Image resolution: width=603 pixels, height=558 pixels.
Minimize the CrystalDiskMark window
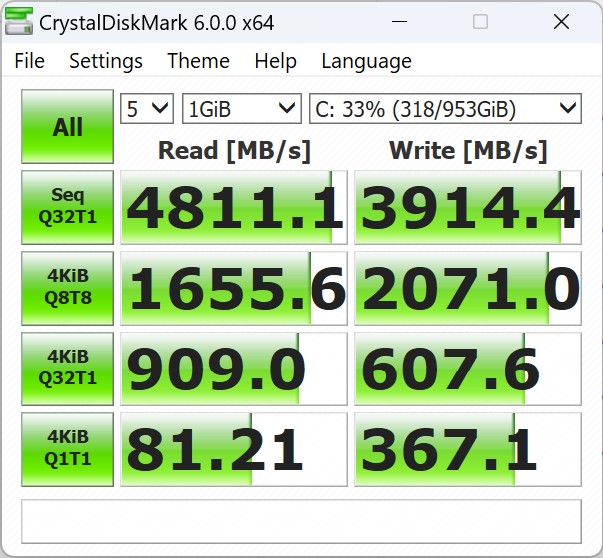pos(399,22)
